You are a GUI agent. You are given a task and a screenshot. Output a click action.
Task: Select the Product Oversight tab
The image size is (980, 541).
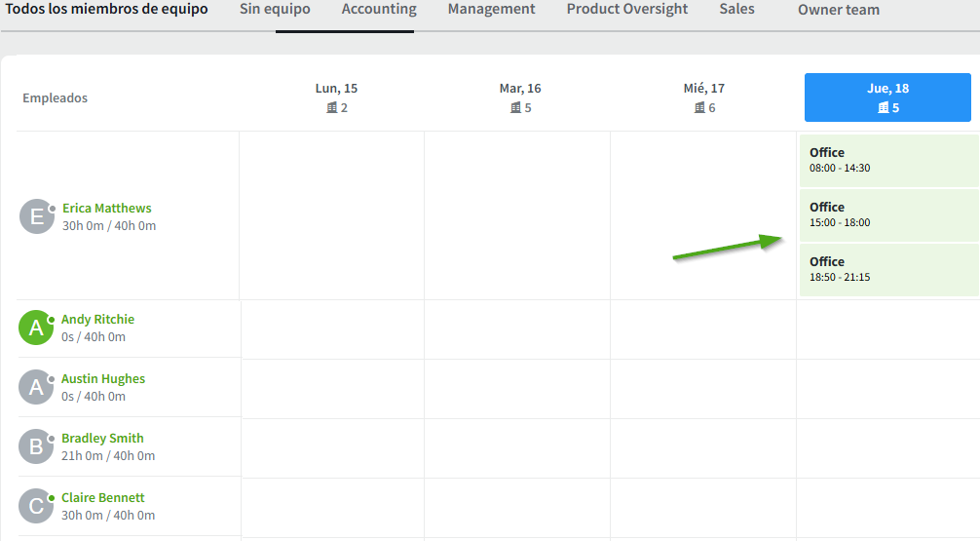(x=626, y=10)
